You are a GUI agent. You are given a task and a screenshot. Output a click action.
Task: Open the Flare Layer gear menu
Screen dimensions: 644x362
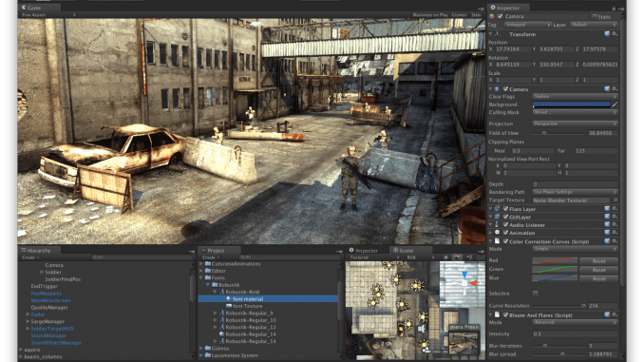(x=615, y=209)
